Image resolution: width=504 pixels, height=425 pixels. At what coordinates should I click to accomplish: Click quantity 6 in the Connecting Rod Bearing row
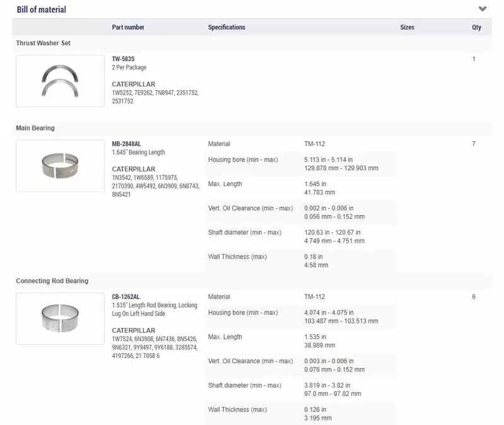point(474,296)
